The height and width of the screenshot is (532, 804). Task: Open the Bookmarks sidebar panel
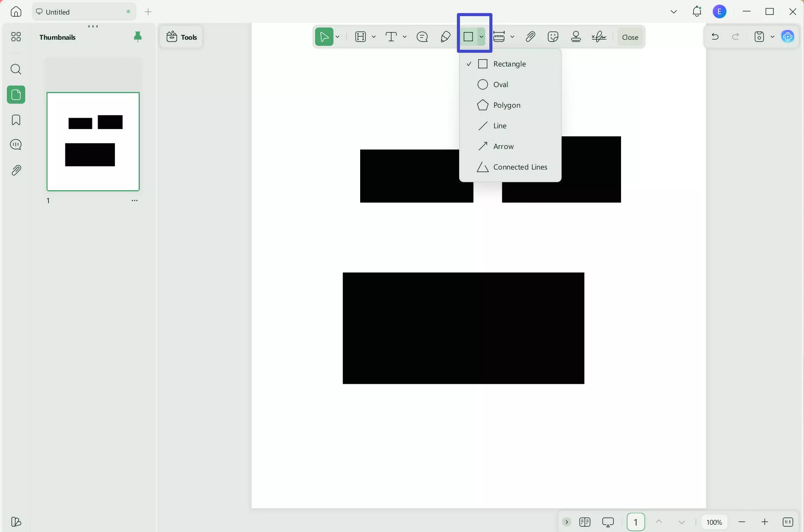pyautogui.click(x=16, y=120)
